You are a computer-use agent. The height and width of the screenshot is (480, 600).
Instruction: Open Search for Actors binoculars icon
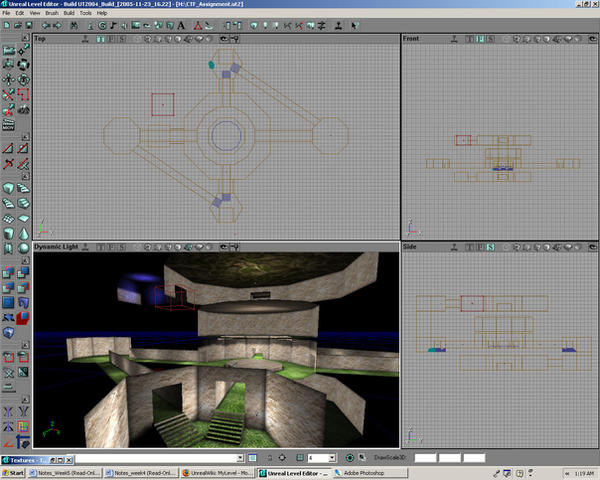coord(74,25)
